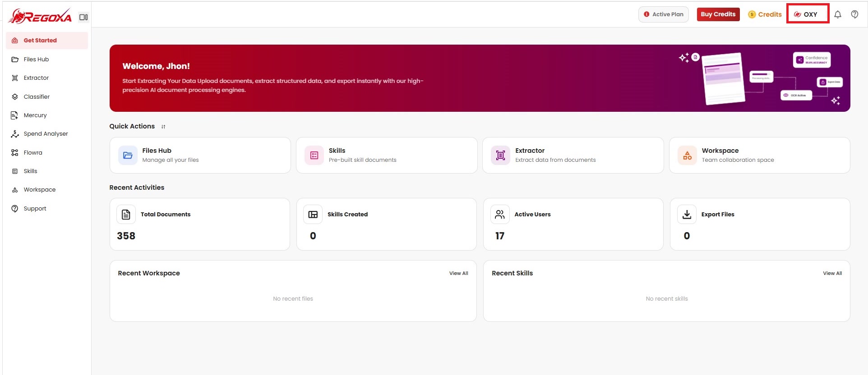Click the help question mark icon
This screenshot has height=375, width=868.
coord(854,14)
